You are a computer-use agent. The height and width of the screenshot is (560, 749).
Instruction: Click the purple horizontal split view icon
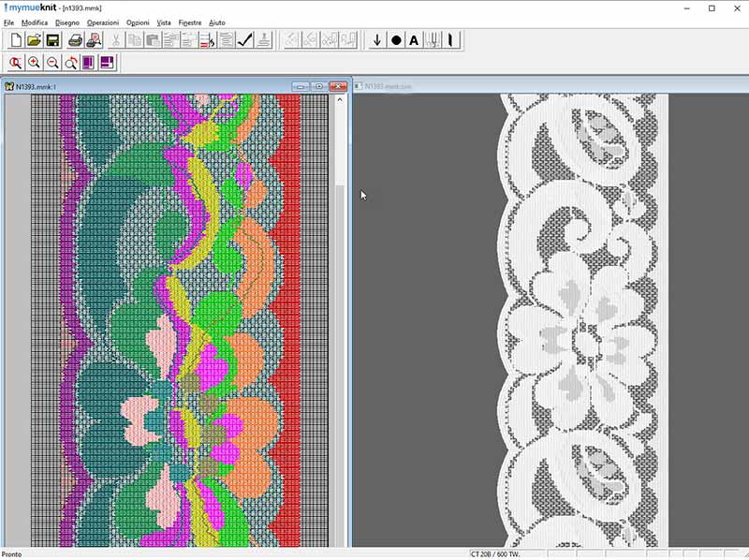click(x=107, y=63)
